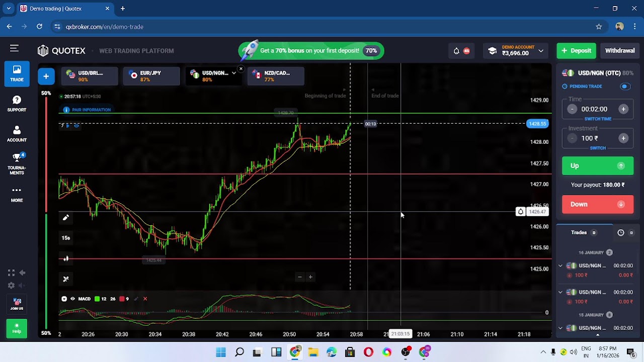
Task: Toggle fullscreen mode icon in the sidebar
Action: [x=11, y=273]
